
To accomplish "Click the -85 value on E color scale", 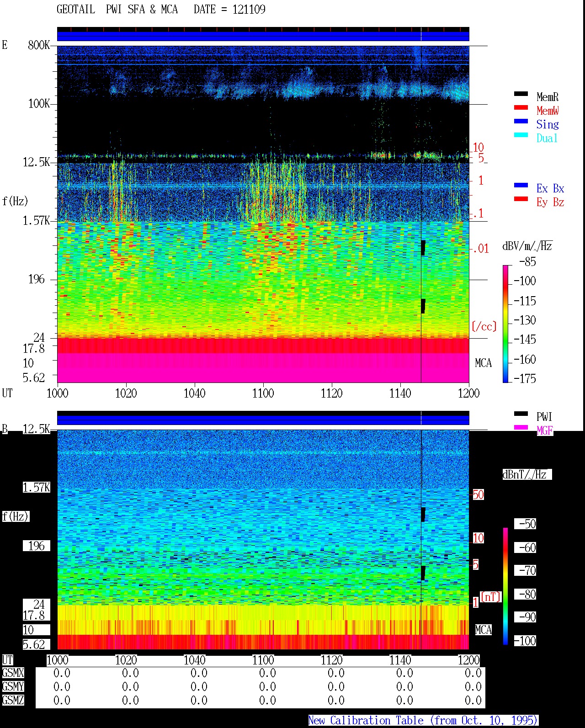I will pyautogui.click(x=527, y=262).
